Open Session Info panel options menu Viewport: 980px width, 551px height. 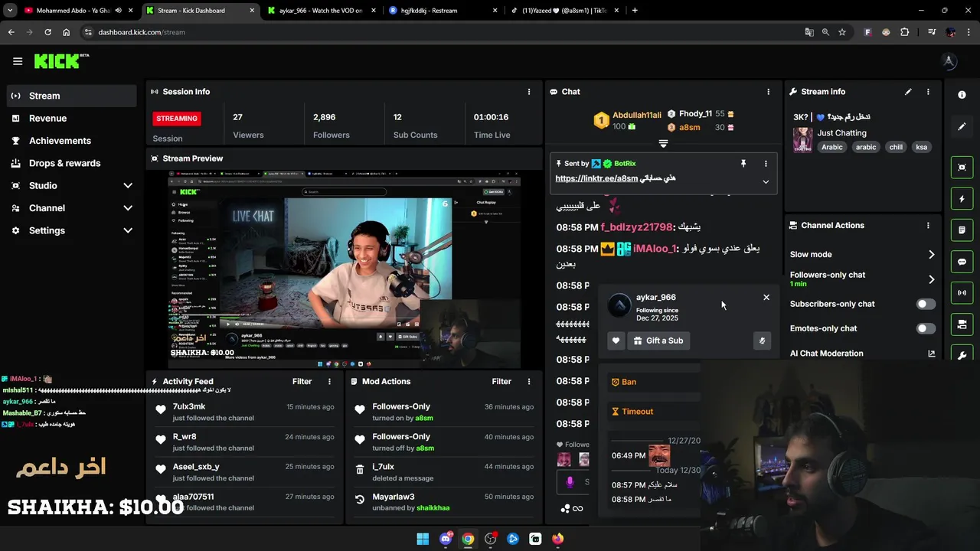click(528, 92)
